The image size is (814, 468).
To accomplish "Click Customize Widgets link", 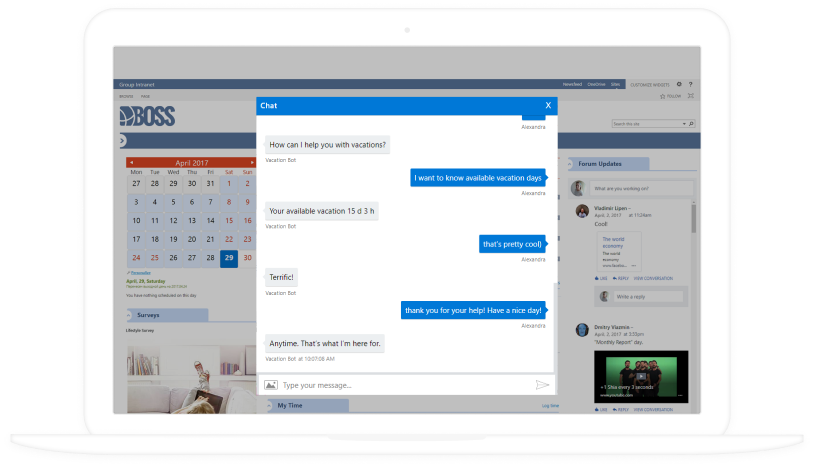I will point(649,85).
